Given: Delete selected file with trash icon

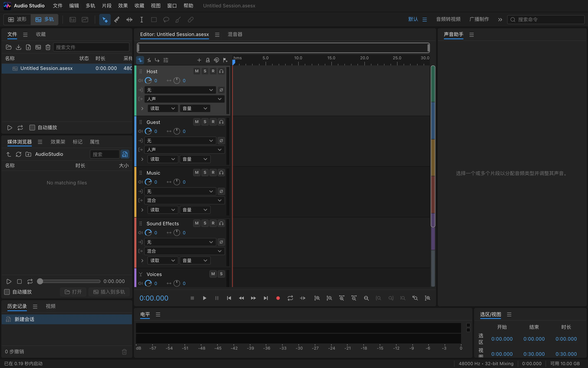Looking at the screenshot, I should [x=48, y=47].
